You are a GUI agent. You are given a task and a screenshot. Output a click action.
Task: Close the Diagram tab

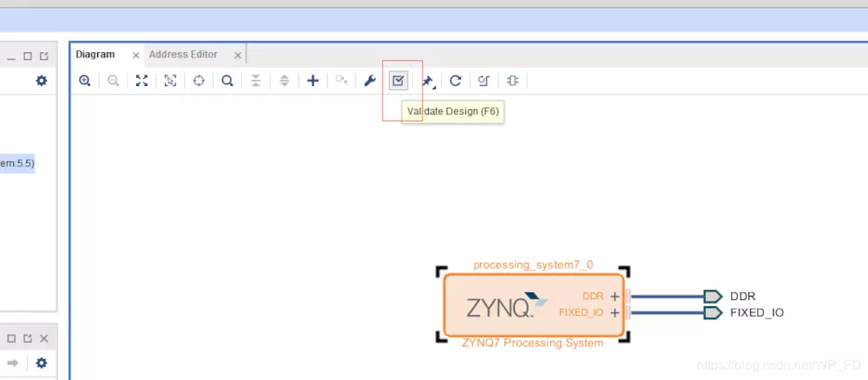click(136, 56)
